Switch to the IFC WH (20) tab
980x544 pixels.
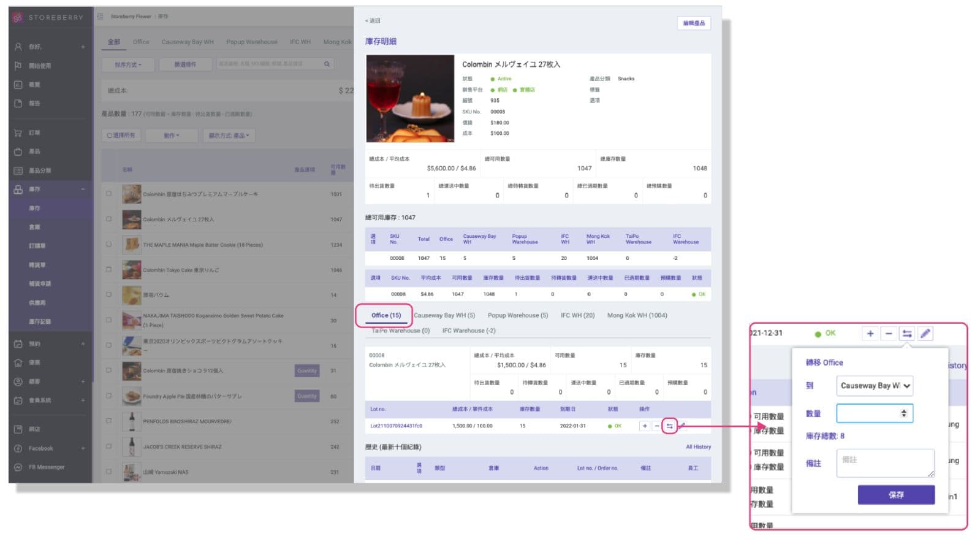tap(577, 315)
